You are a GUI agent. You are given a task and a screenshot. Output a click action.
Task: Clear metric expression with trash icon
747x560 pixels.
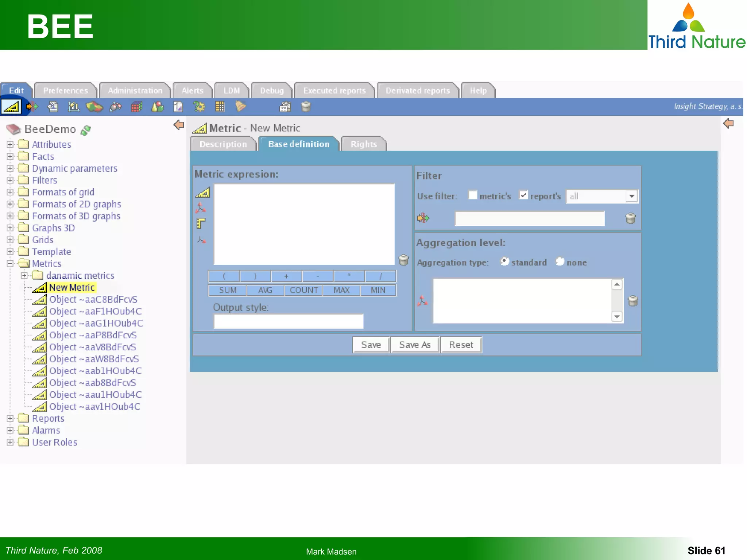coord(403,260)
